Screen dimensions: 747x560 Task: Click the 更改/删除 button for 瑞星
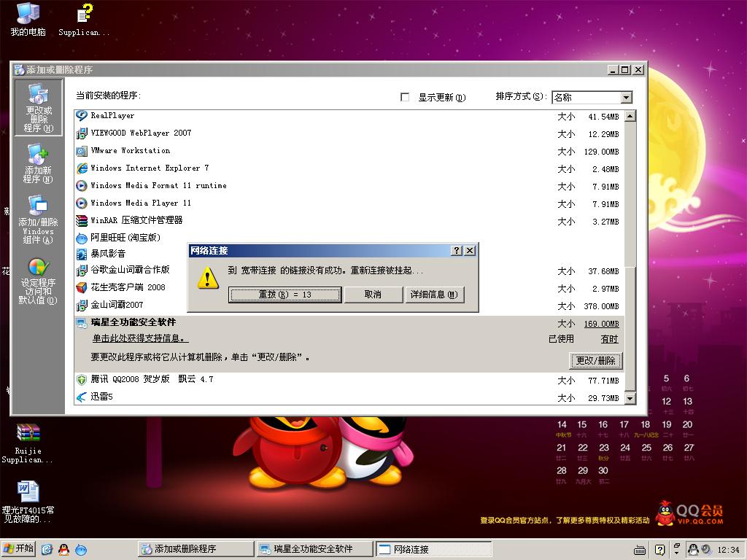coord(596,360)
